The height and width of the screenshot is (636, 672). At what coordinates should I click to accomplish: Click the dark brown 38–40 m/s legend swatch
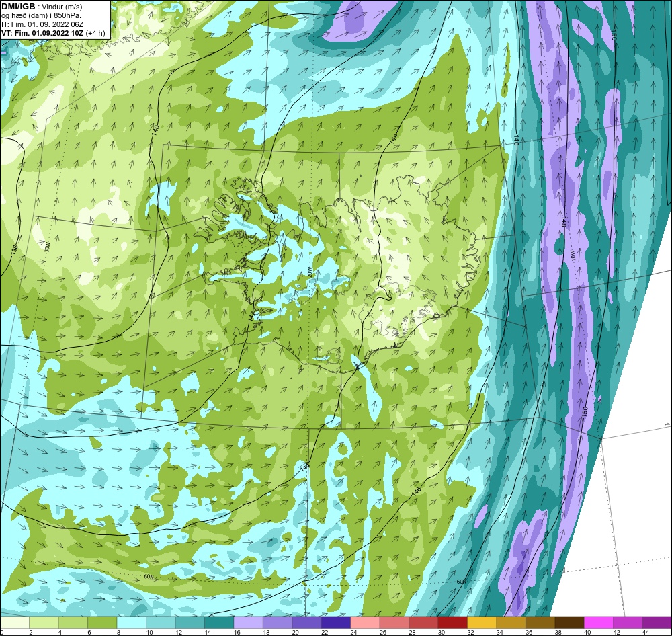569,623
